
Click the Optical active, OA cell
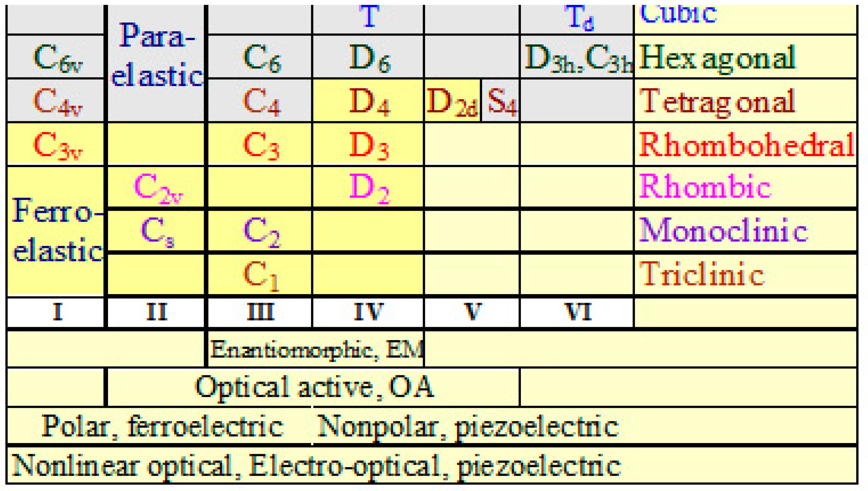314,387
